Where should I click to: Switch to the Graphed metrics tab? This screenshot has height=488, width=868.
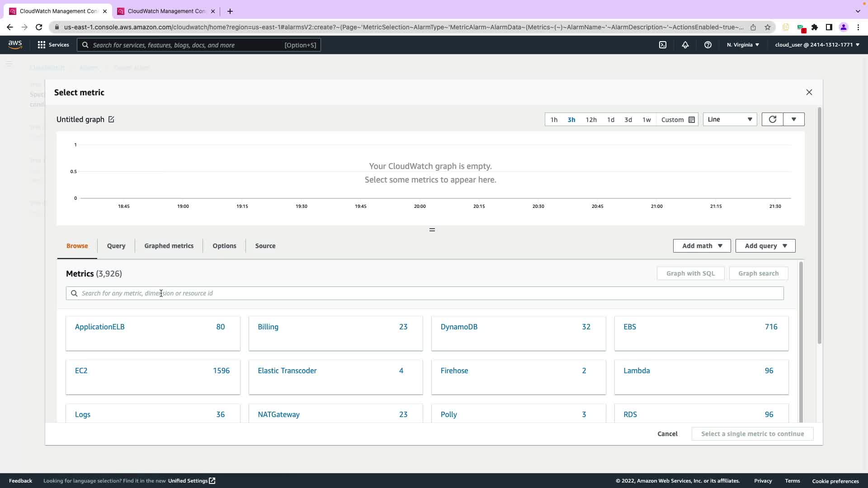169,246
